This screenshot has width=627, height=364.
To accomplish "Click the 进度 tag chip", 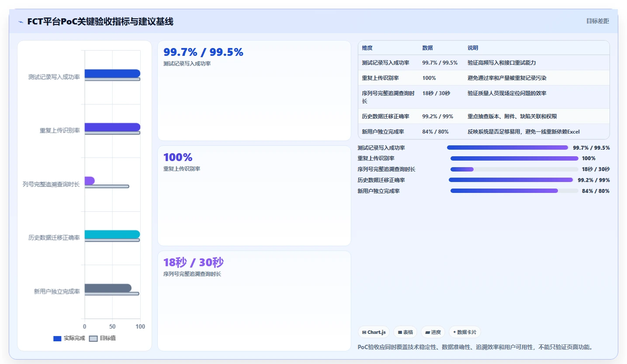I will click(x=433, y=332).
